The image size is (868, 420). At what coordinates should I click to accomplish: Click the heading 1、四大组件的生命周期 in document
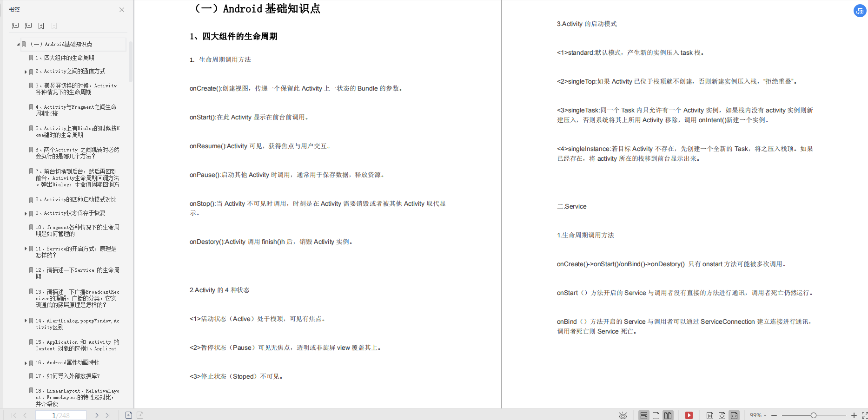pos(233,36)
